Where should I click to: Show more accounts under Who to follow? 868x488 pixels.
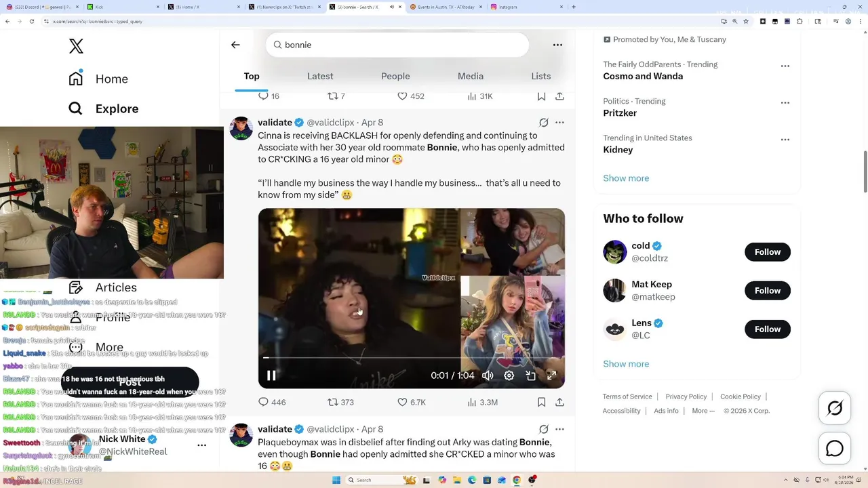[x=626, y=364]
